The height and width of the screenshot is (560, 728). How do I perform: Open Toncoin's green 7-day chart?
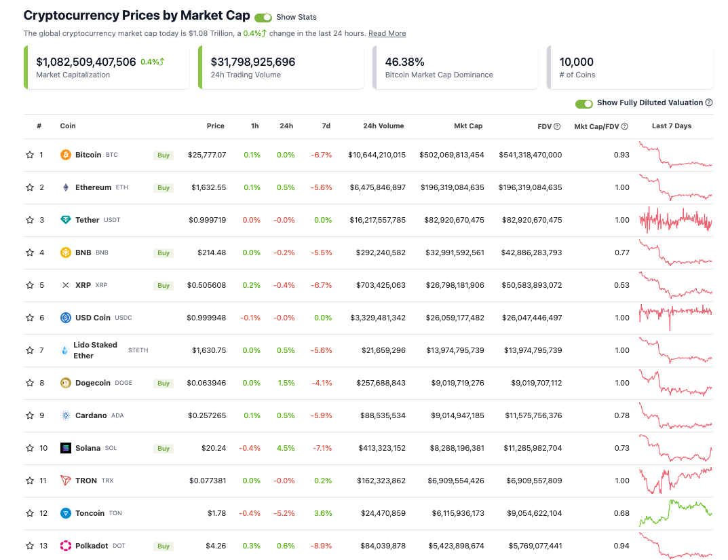(x=676, y=513)
